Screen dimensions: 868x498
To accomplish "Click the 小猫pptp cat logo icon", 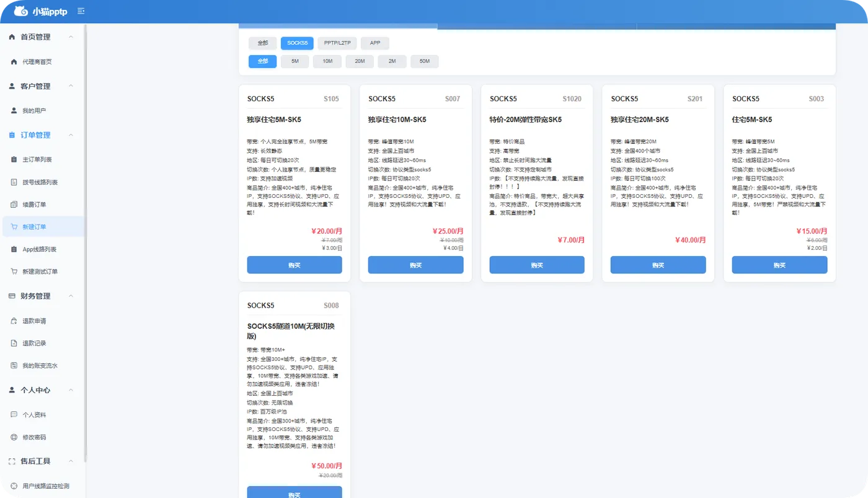I will [20, 11].
